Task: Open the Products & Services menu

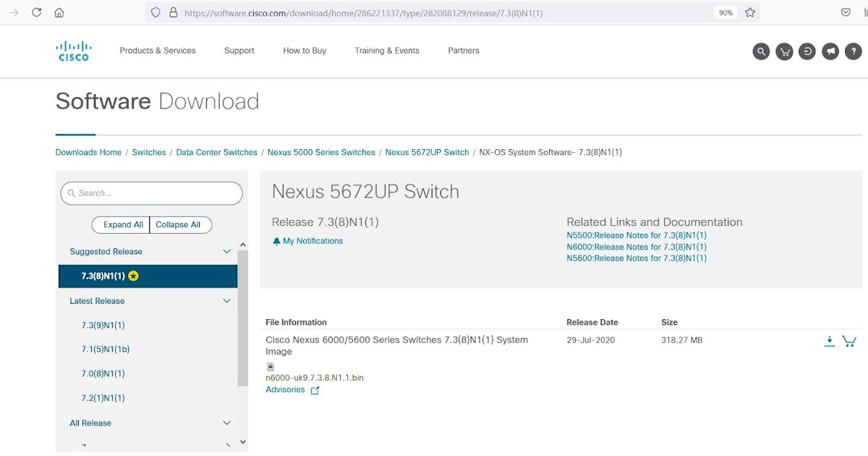Action: (158, 51)
